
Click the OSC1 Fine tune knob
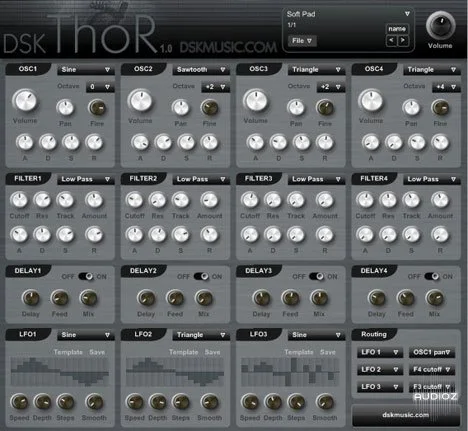coord(97,108)
